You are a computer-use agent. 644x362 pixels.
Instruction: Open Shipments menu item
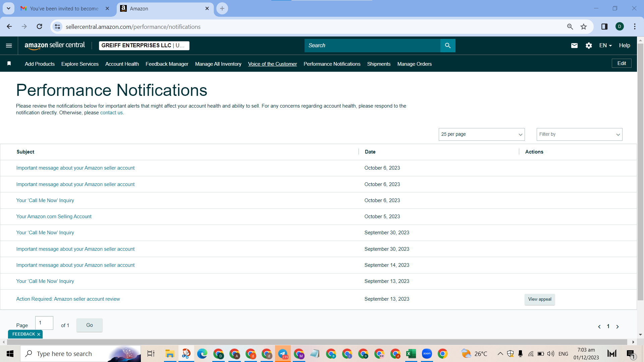[379, 64]
